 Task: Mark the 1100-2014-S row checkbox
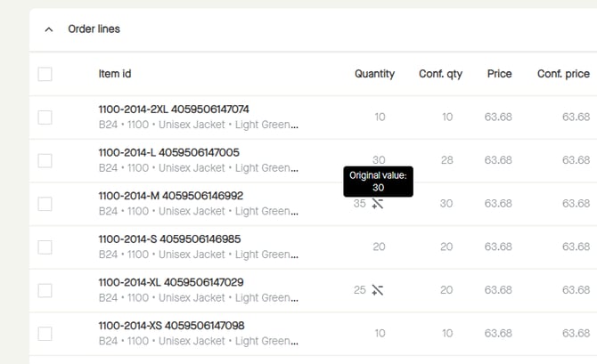point(45,247)
